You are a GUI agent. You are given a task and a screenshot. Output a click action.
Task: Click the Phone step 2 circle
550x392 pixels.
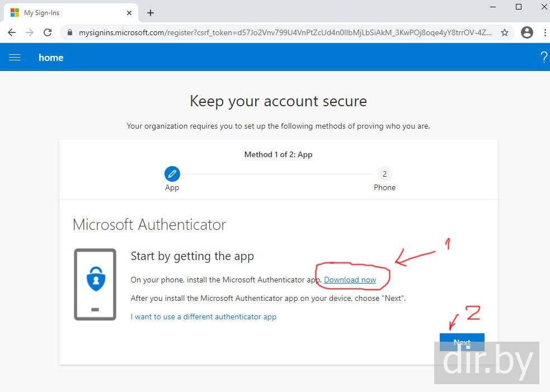pyautogui.click(x=384, y=174)
